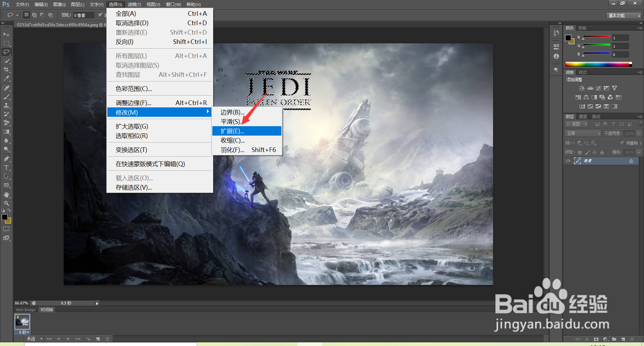Open the Color panel flyout menu

[x=640, y=28]
